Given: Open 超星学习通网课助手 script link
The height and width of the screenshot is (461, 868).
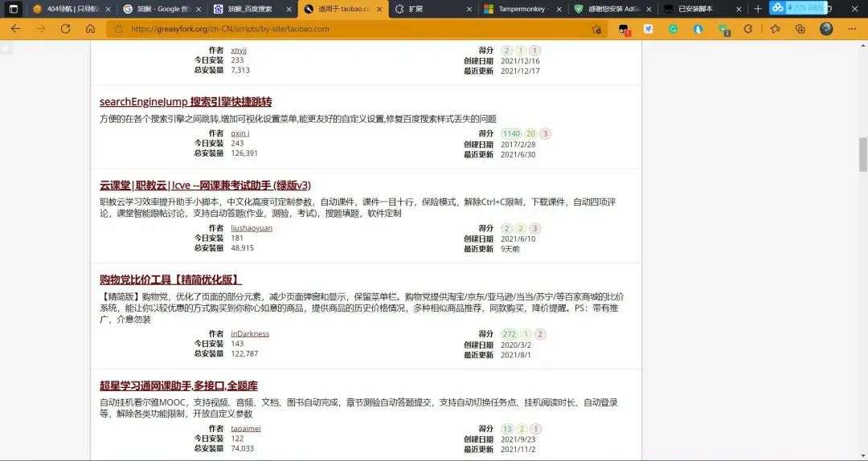Looking at the screenshot, I should click(178, 386).
